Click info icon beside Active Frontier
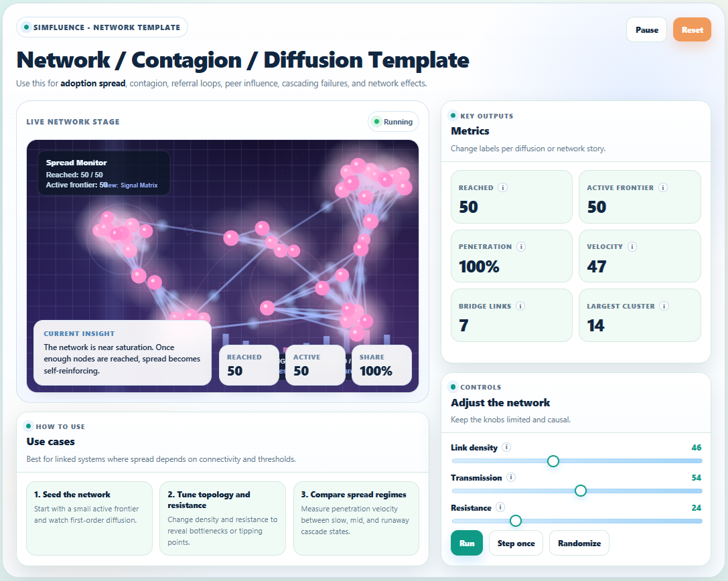728x581 pixels. tap(663, 188)
